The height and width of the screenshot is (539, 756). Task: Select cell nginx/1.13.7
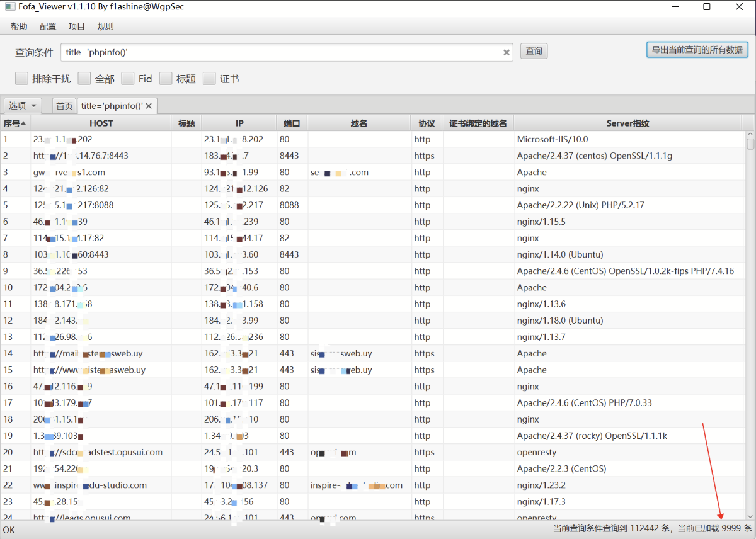[x=628, y=337]
